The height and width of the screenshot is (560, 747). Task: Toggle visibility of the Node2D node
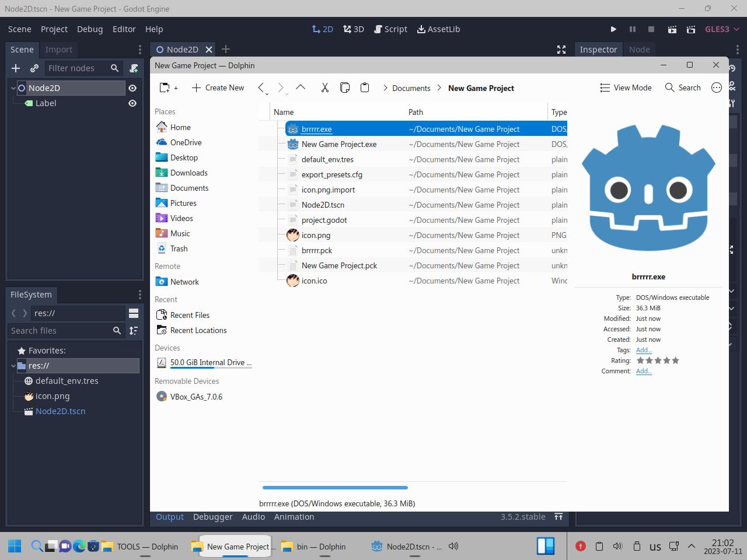tap(132, 88)
